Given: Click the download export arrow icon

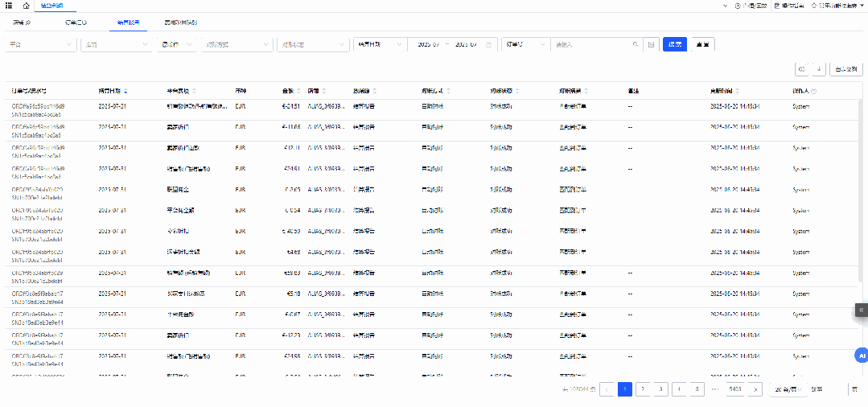Looking at the screenshot, I should (x=819, y=69).
